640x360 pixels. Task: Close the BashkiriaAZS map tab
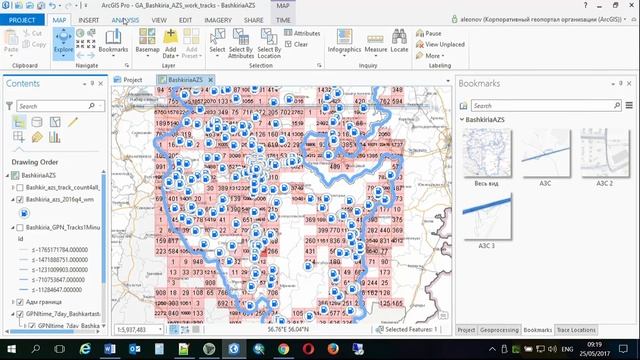pyautogui.click(x=211, y=80)
